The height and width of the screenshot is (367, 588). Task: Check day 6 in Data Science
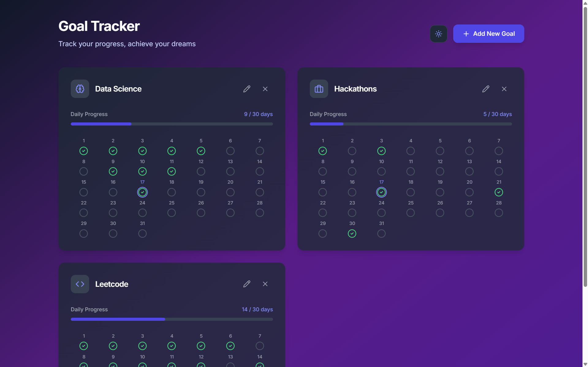click(230, 151)
